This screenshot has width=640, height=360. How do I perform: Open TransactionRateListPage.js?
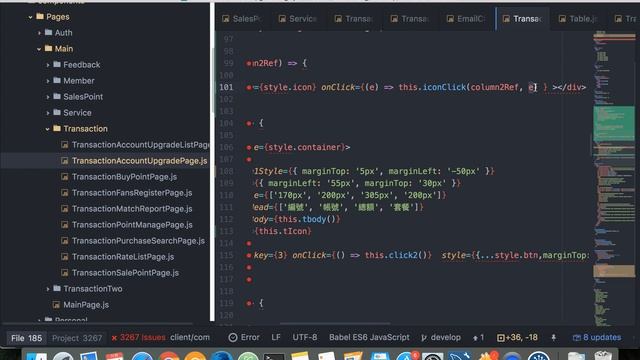coord(123,257)
